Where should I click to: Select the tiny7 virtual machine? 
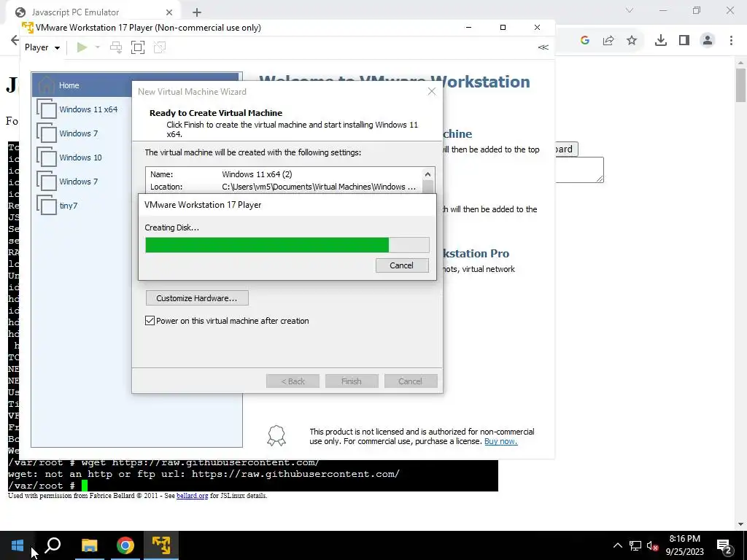(x=68, y=206)
